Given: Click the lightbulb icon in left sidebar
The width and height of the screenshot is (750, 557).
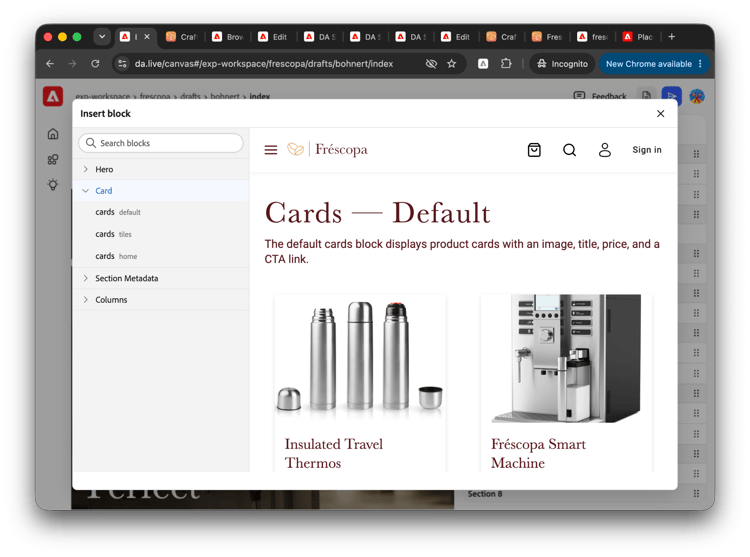Looking at the screenshot, I should click(x=53, y=185).
